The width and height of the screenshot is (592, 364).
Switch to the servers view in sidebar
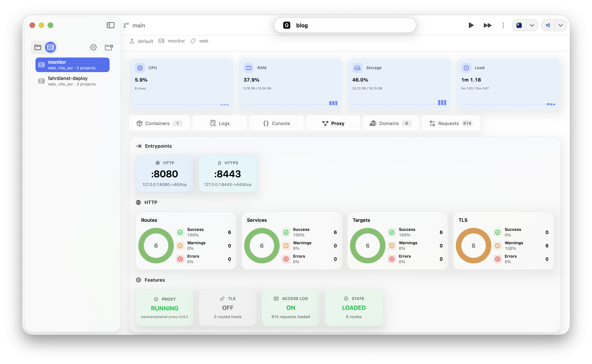click(50, 47)
